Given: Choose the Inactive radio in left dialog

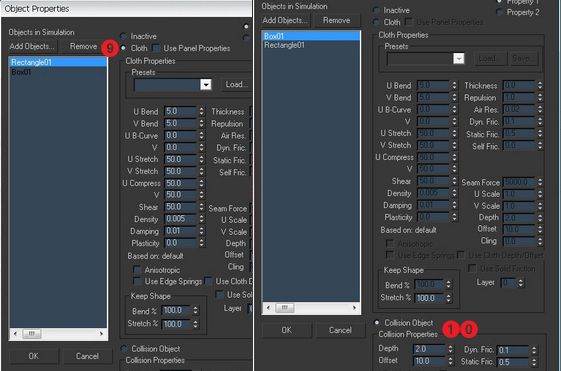Looking at the screenshot, I should (123, 36).
